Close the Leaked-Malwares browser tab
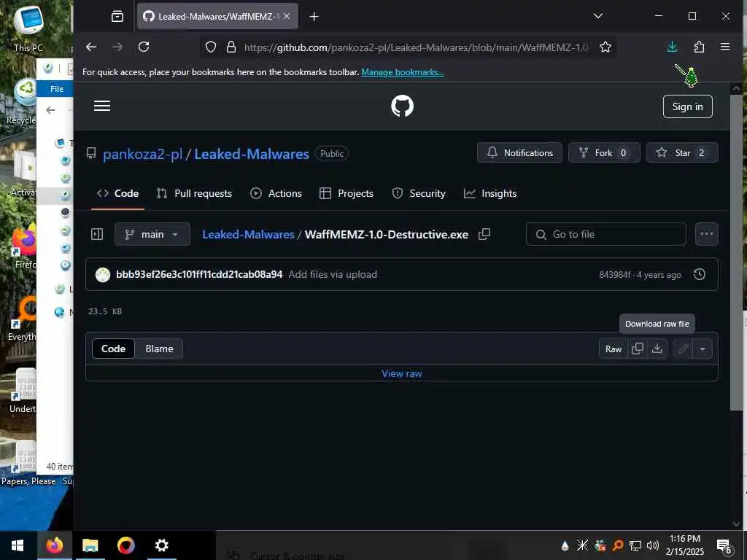Viewport: 747px width, 560px height. point(286,16)
